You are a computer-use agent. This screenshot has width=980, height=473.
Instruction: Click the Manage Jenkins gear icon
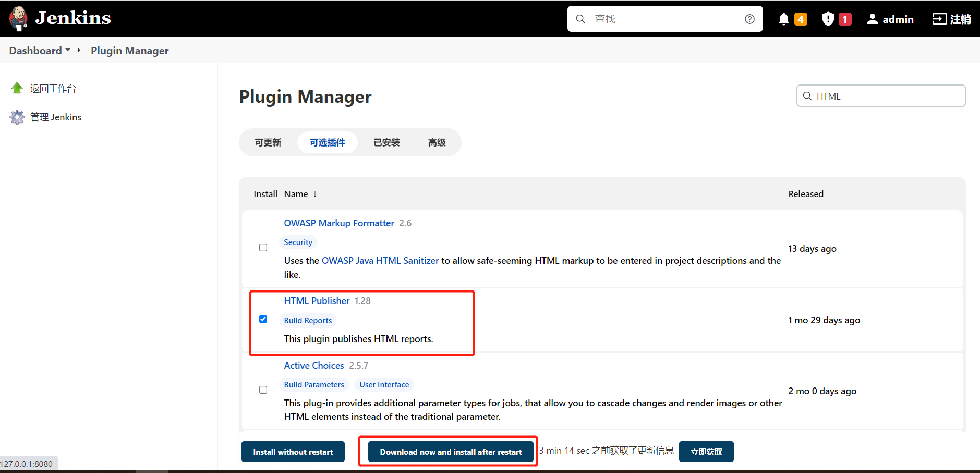click(x=17, y=117)
